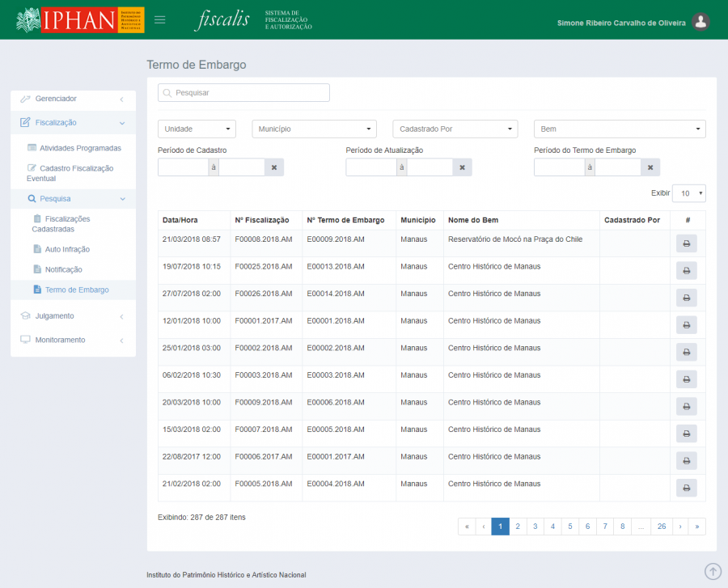The height and width of the screenshot is (588, 728).
Task: Click the user profile avatar icon
Action: [x=700, y=23]
